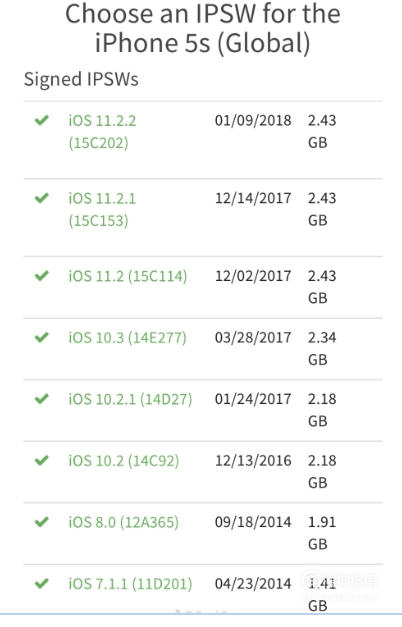The height and width of the screenshot is (627, 402).
Task: Click the signed checkmark next to iOS 10.2
Action: pyautogui.click(x=42, y=460)
